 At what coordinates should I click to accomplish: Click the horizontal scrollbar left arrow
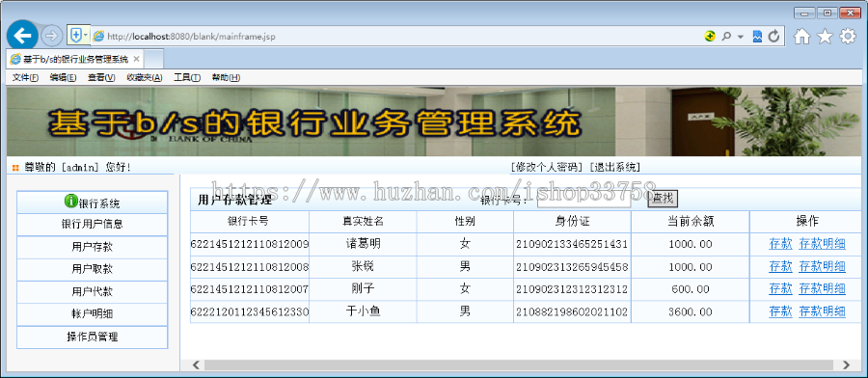tap(196, 364)
